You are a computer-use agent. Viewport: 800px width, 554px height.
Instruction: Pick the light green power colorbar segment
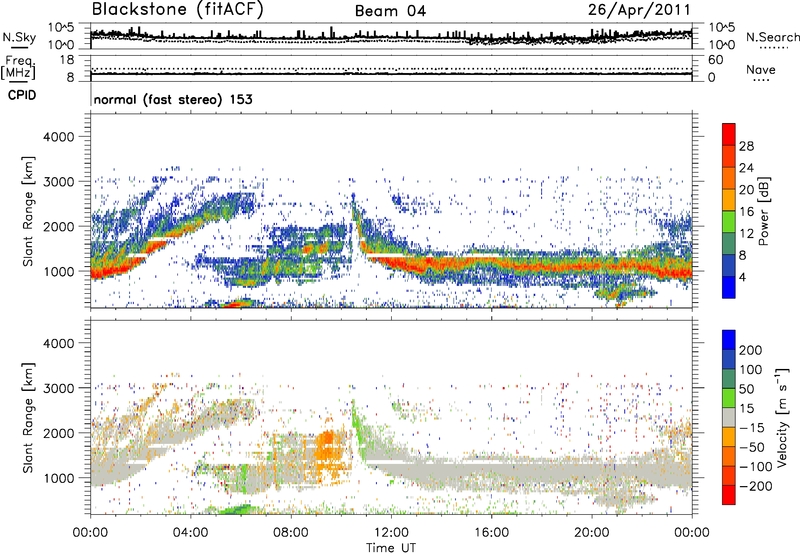click(x=729, y=222)
